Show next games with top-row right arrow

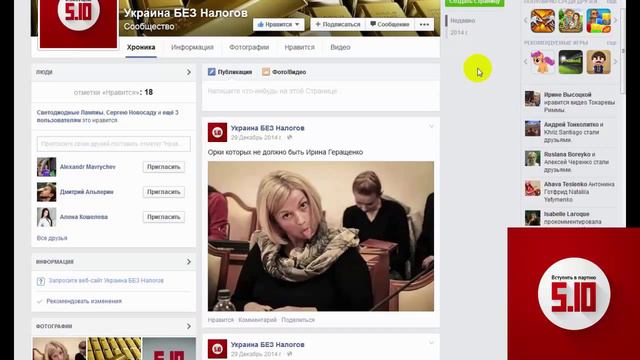click(x=616, y=20)
